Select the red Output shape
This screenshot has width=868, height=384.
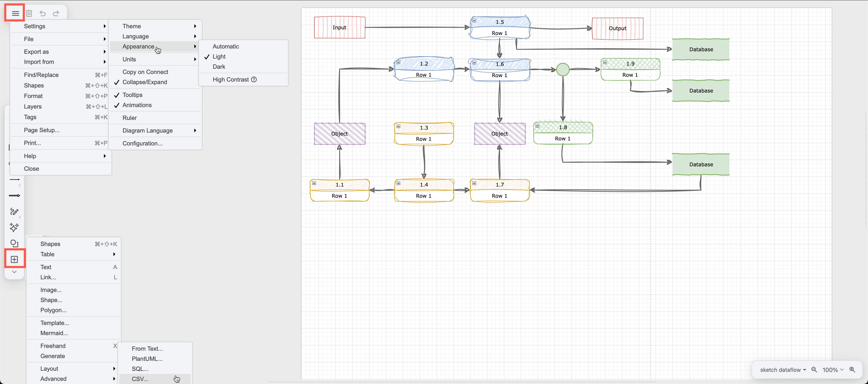tap(618, 28)
